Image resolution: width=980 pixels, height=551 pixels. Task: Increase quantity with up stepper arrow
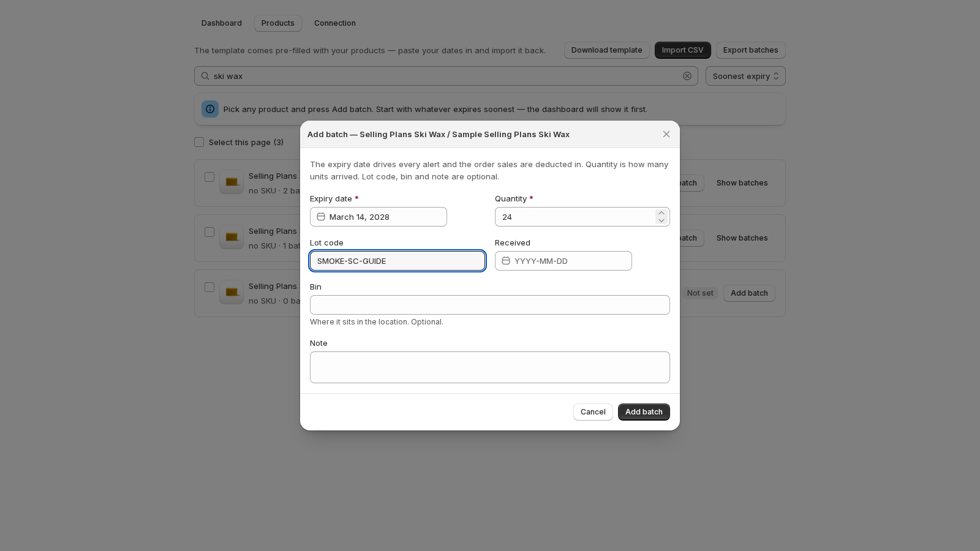[661, 213]
